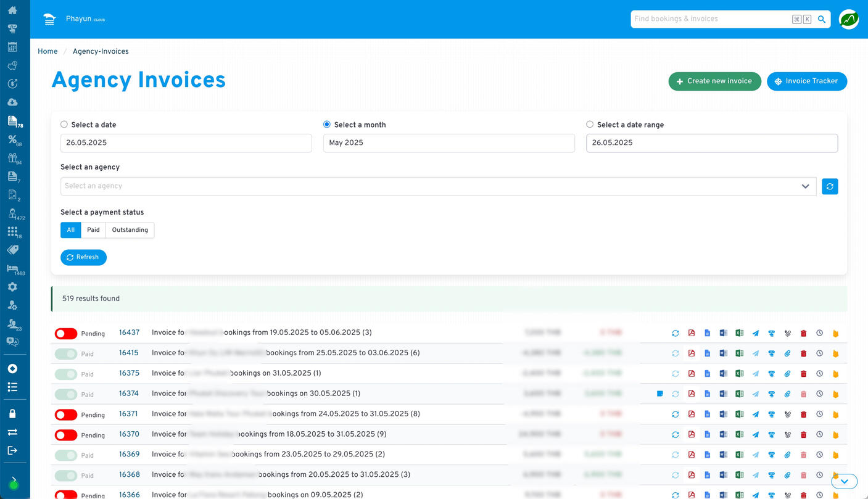The width and height of the screenshot is (868, 499).
Task: View history clock icon for invoice 16369
Action: (819, 455)
